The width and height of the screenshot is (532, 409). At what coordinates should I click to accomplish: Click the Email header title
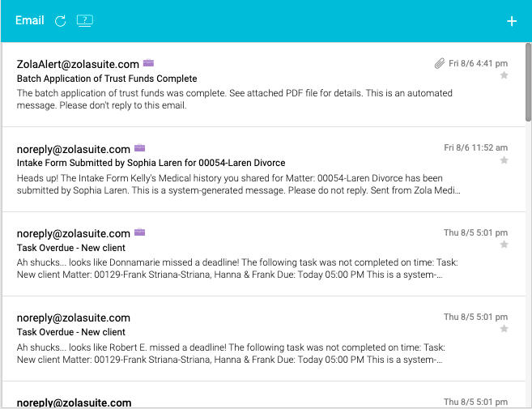coord(30,21)
